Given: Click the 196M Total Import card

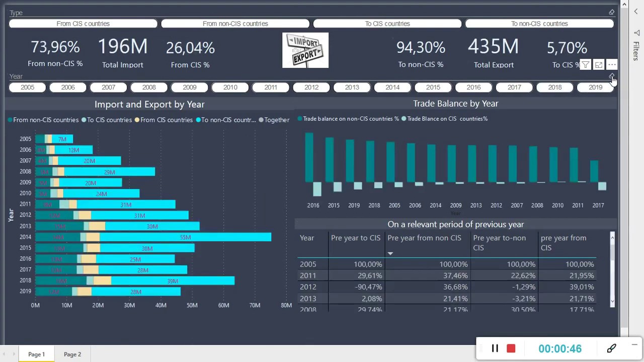Looking at the screenshot, I should (x=122, y=53).
